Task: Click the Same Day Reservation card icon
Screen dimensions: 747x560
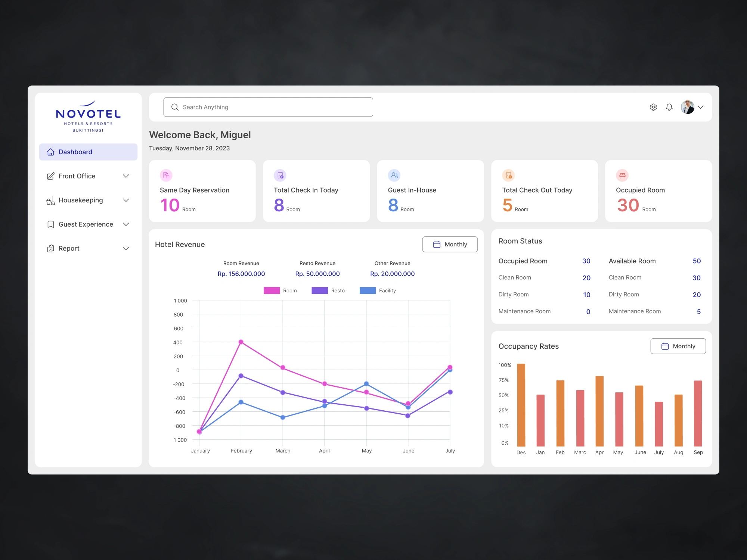Action: click(166, 175)
